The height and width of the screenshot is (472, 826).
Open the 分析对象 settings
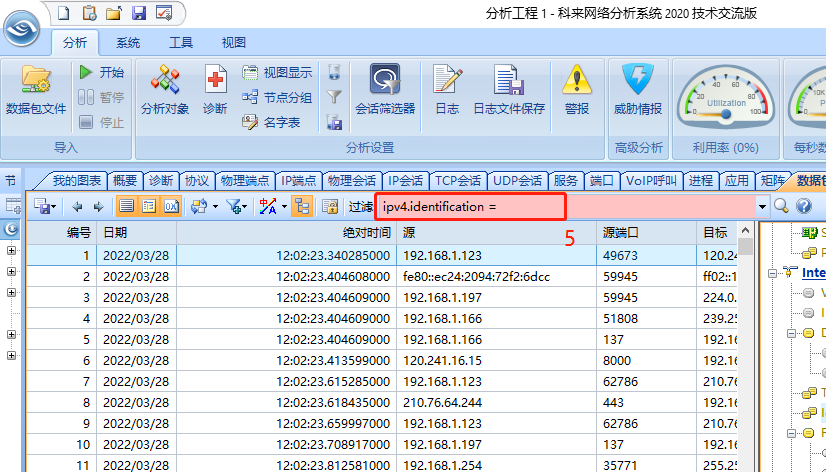pos(165,90)
